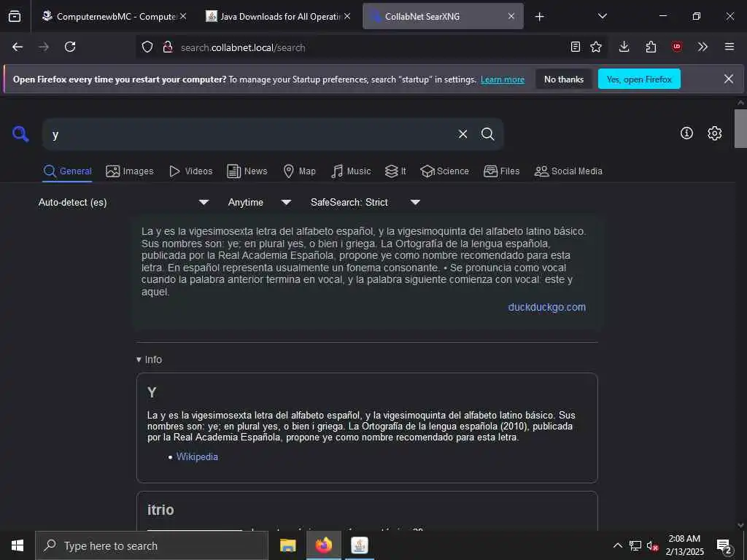Image resolution: width=747 pixels, height=560 pixels.
Task: Click the address bar URL
Action: click(243, 47)
